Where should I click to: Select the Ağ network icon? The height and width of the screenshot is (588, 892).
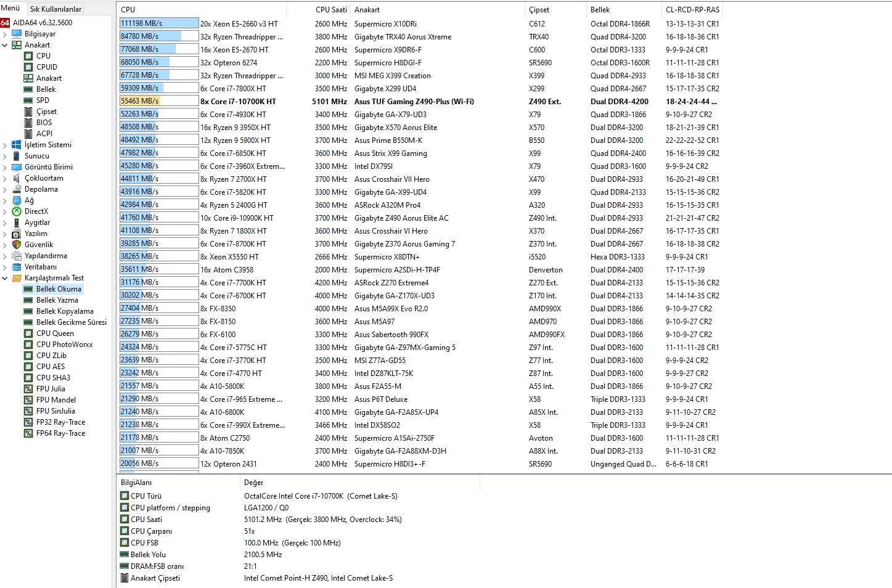17,200
